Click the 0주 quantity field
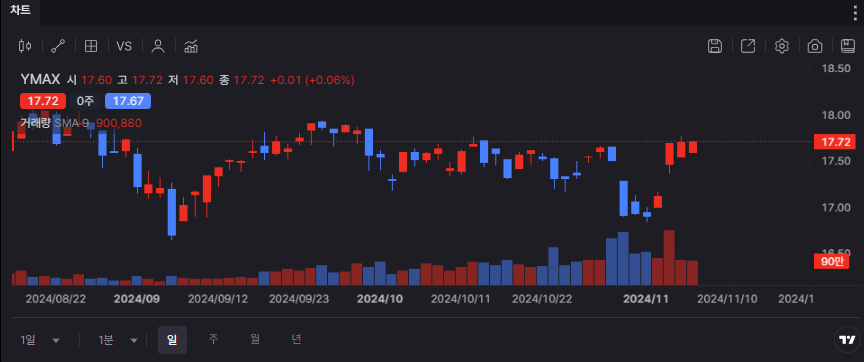The width and height of the screenshot is (864, 362). point(85,101)
